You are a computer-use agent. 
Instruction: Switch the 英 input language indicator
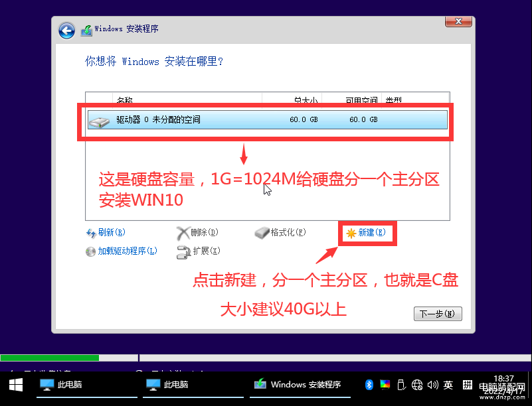click(448, 385)
